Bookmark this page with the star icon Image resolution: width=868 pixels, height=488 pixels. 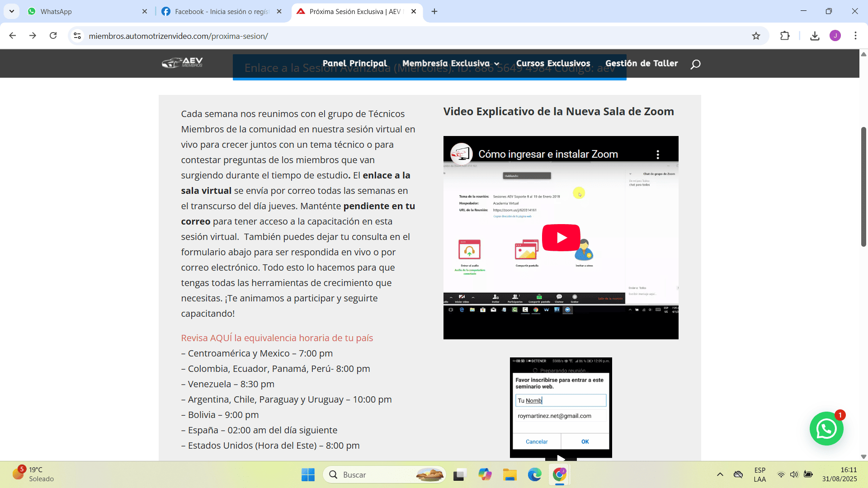click(x=756, y=36)
